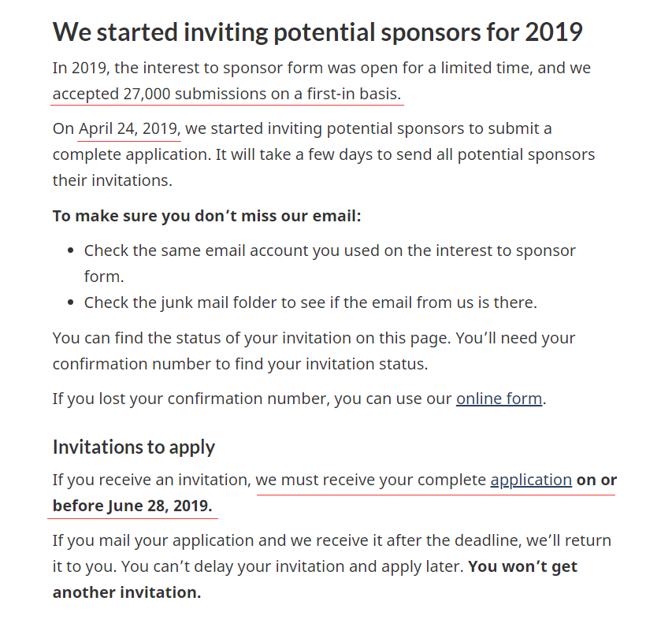The image size is (672, 627).
Task: Click the 'We started inviting potential sponsors' heading
Action: [317, 32]
